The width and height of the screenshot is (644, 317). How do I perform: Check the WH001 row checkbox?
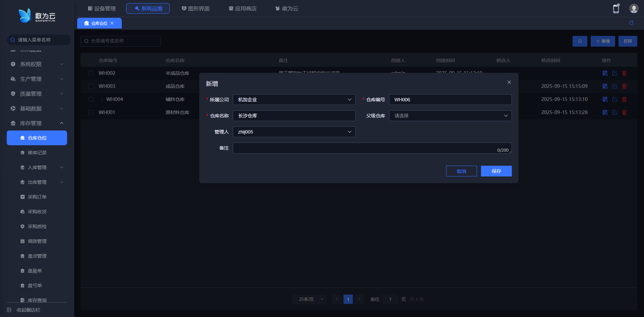coord(91,112)
